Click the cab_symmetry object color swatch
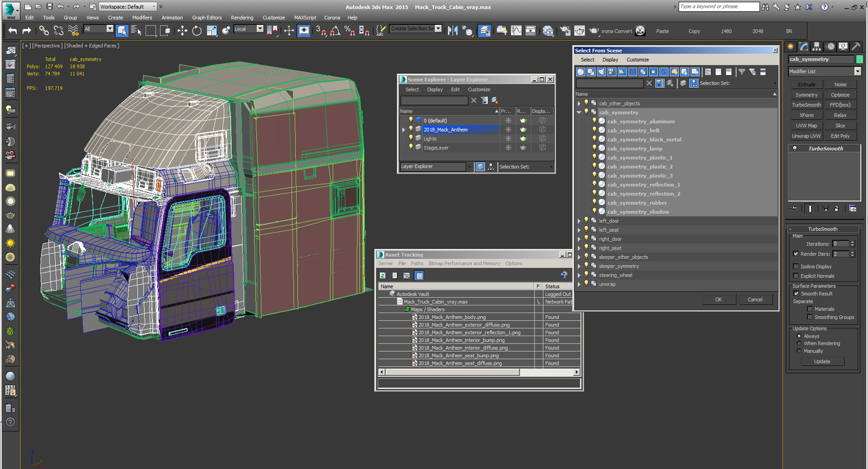The height and width of the screenshot is (469, 868). pos(859,59)
